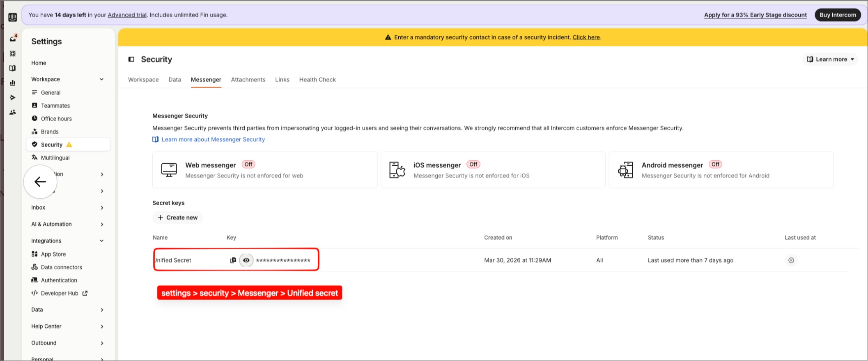Click the round back arrow button
Screen dimensions: 868x361
tap(40, 182)
